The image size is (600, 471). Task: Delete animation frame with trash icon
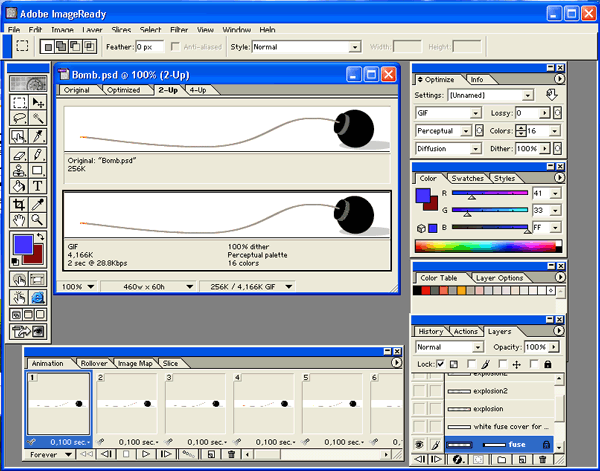click(231, 454)
